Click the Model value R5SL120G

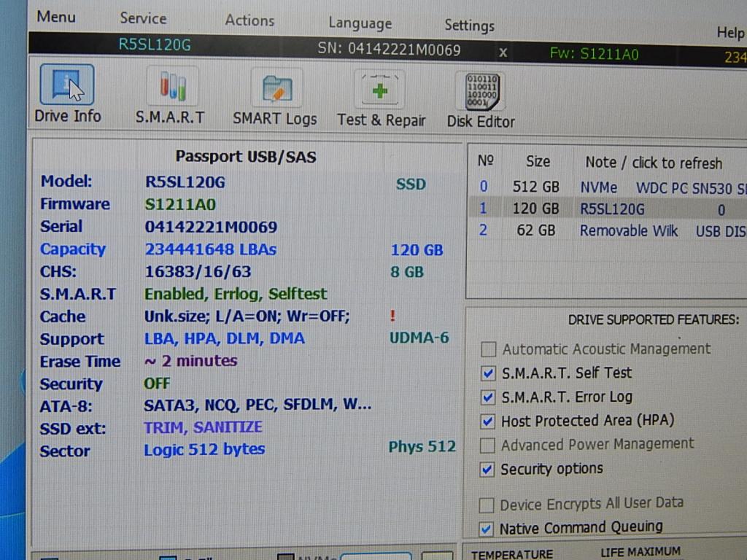185,182
